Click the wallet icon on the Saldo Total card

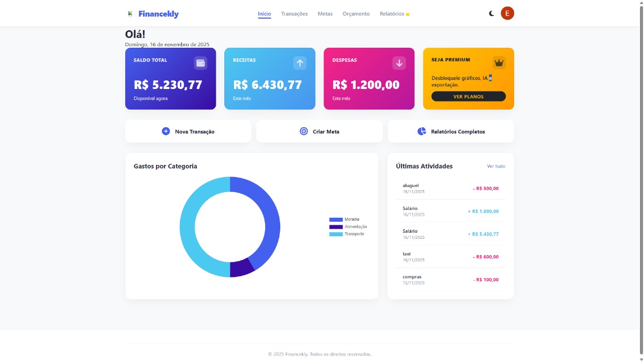pos(201,63)
